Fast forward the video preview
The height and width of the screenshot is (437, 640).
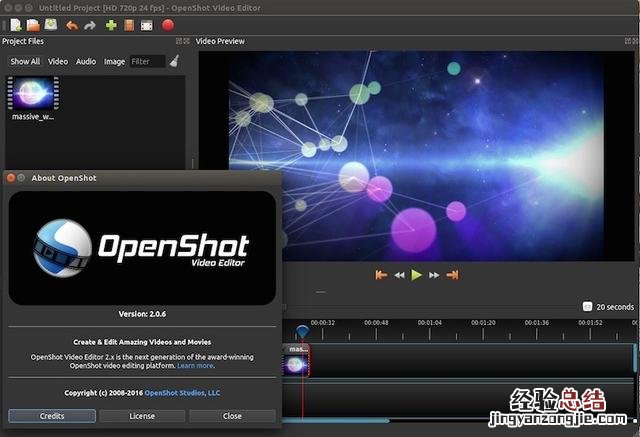pos(434,275)
